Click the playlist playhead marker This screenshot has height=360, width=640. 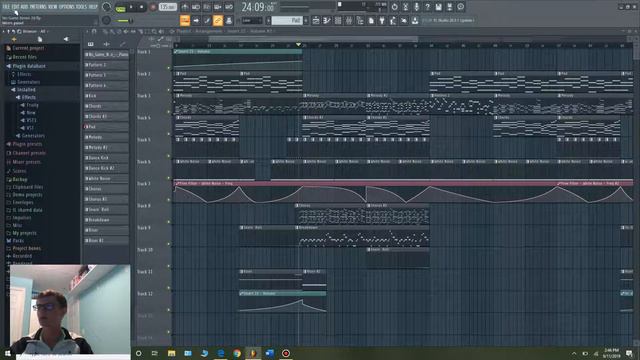click(298, 44)
